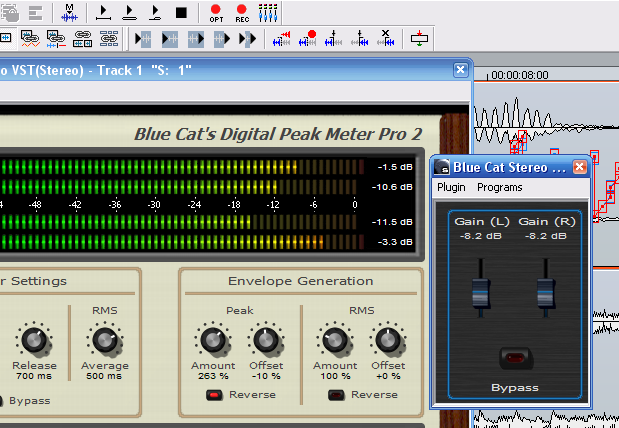Click the 00:00:08:00 timeline marker
This screenshot has width=619, height=428.
point(520,75)
